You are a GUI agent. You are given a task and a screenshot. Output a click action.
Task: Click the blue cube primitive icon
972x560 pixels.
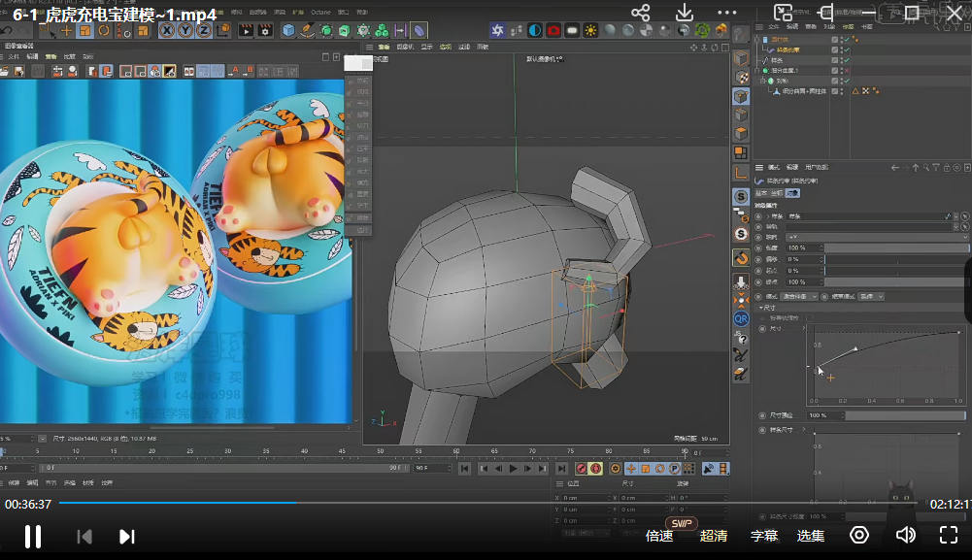click(x=288, y=30)
